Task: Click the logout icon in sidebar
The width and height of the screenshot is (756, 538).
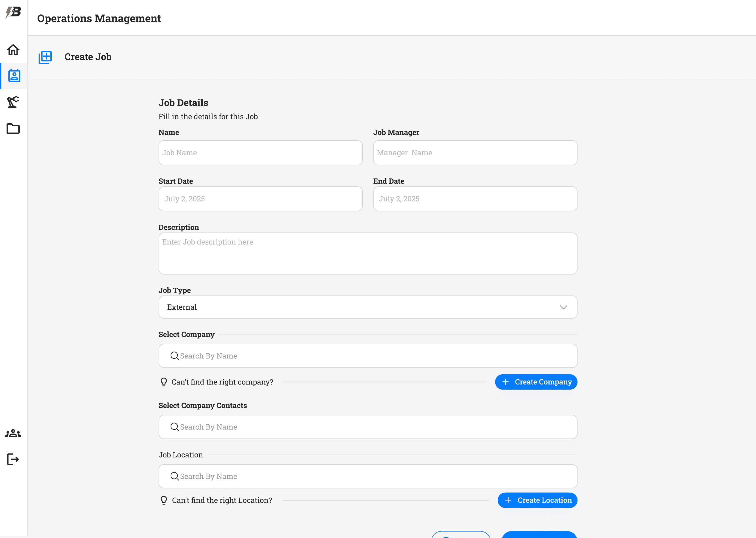Action: coord(13,459)
